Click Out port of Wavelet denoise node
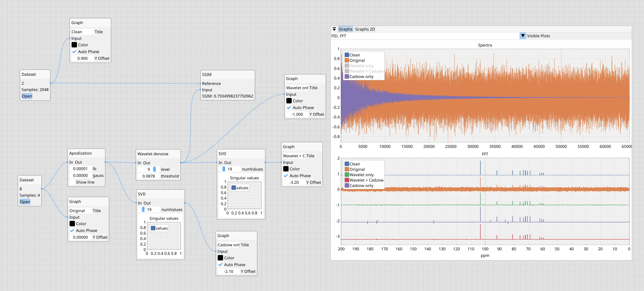 click(181, 163)
